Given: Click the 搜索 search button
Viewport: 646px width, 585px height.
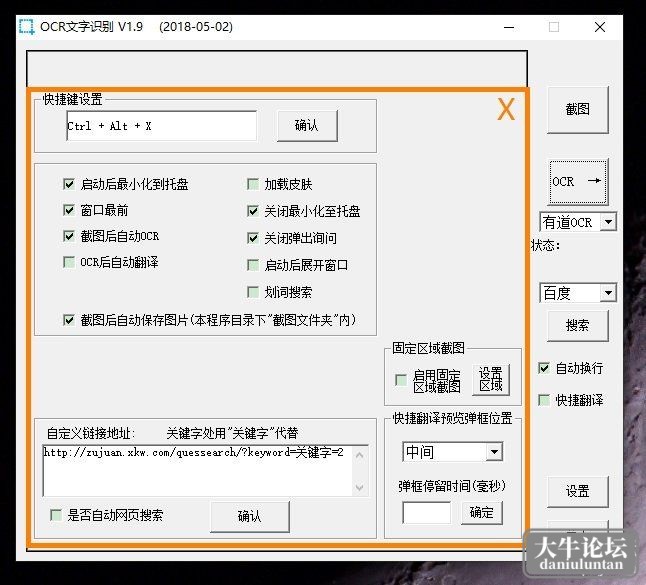Looking at the screenshot, I should point(578,325).
